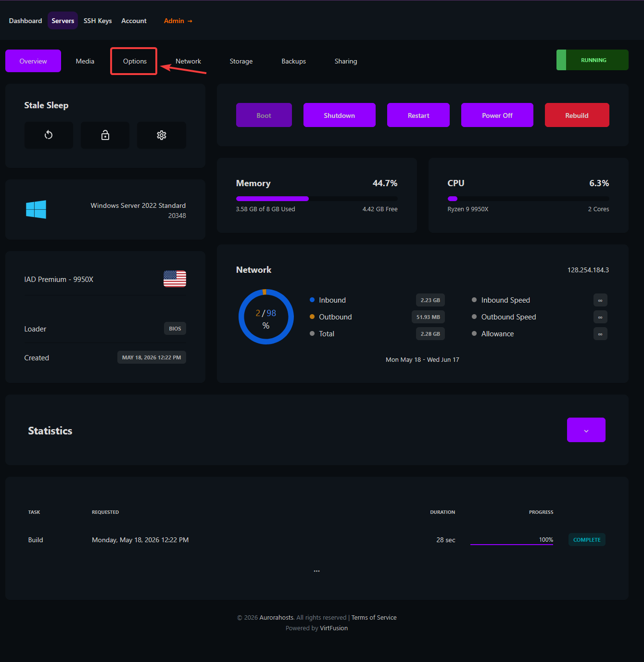Click the infinity badge for Outbound Speed
Viewport: 644px width, 662px height.
(600, 317)
